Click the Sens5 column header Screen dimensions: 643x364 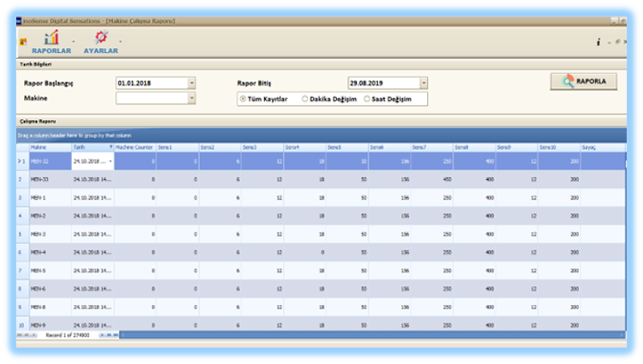tap(347, 147)
